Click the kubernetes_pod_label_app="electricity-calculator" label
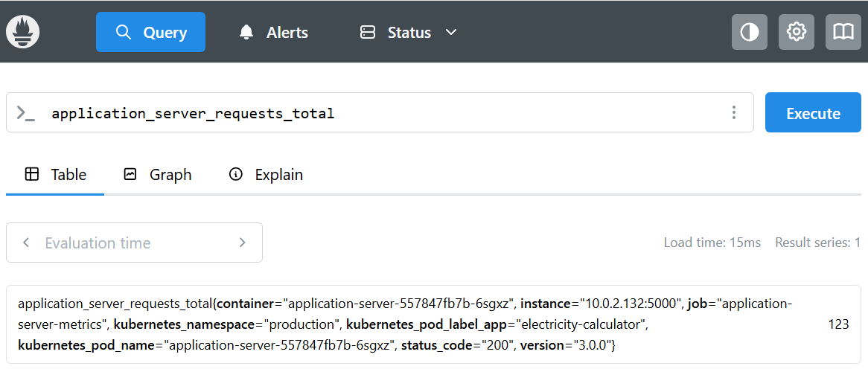 click(496, 324)
